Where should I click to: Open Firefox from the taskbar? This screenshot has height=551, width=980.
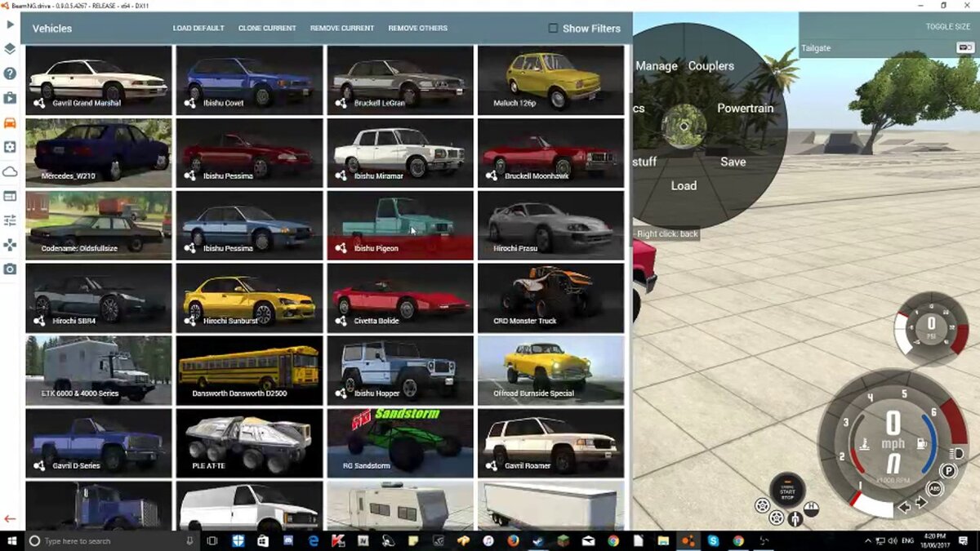click(x=512, y=540)
